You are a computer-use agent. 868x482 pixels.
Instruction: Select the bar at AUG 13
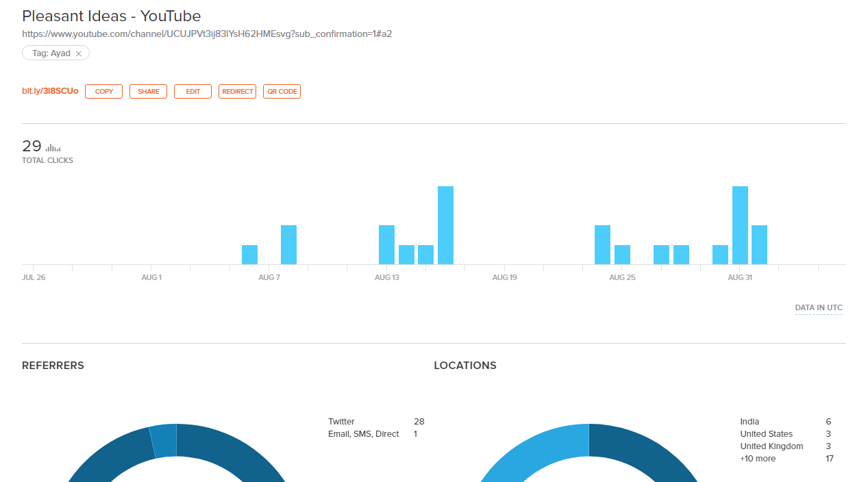click(x=386, y=244)
